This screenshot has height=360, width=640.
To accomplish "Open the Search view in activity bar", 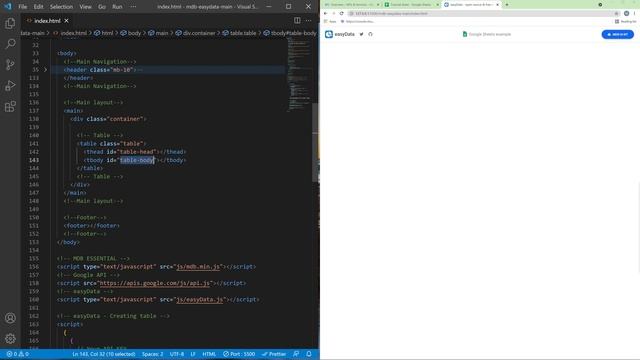I will point(10,43).
